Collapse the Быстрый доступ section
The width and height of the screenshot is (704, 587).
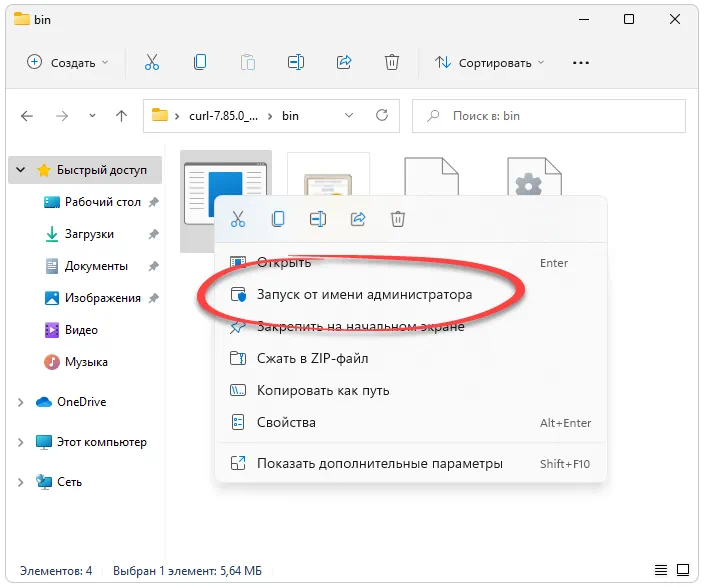coord(21,171)
